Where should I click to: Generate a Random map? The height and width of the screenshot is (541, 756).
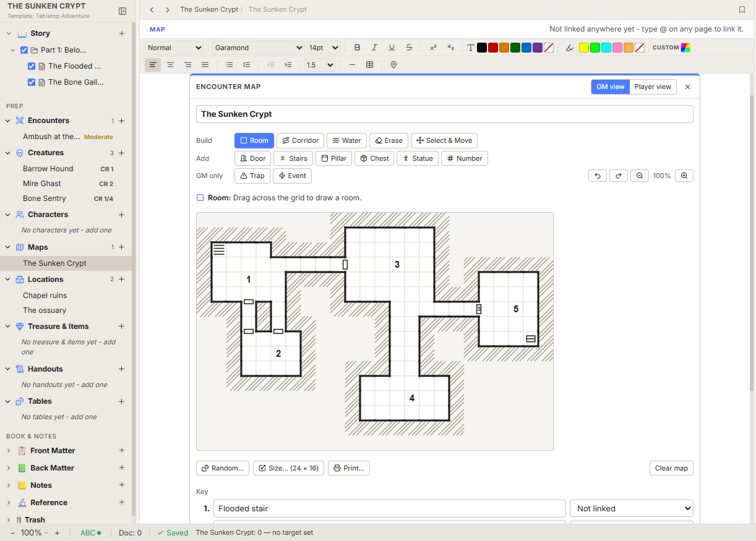point(223,468)
